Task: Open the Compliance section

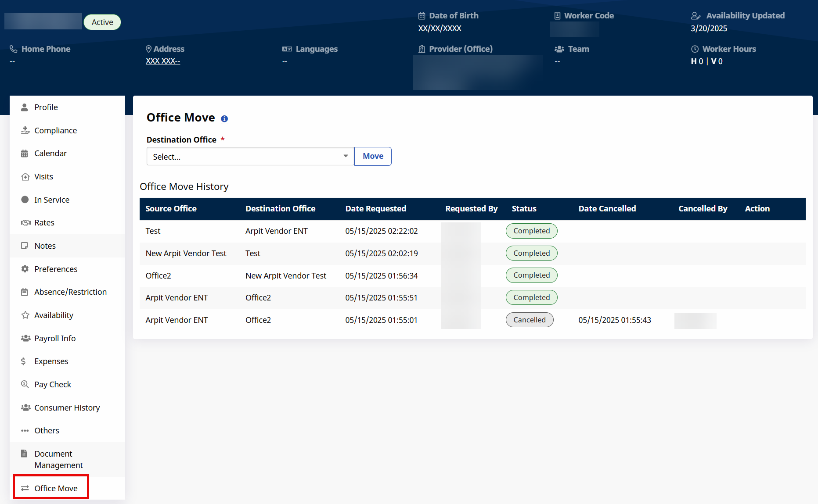Action: coord(55,130)
